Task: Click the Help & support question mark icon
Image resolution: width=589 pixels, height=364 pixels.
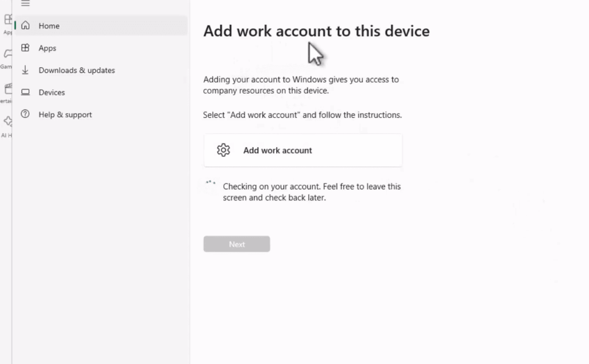Action: pos(26,114)
